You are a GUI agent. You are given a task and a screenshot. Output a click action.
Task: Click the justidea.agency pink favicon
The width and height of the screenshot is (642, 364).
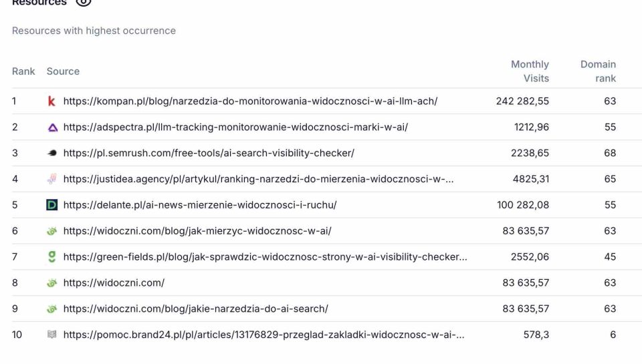[x=51, y=179]
